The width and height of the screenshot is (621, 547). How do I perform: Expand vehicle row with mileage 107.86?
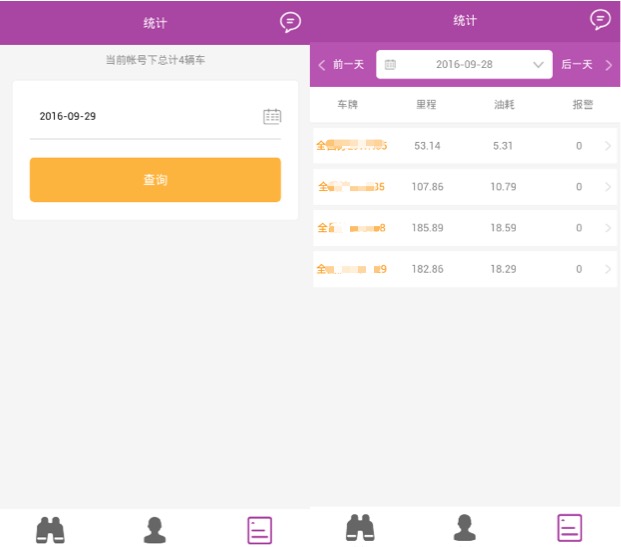[608, 187]
